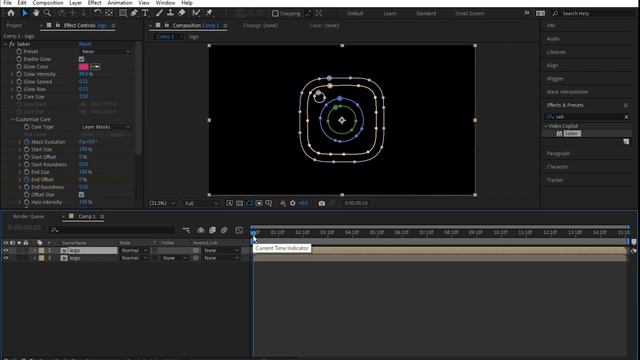Viewport: 640px width, 360px height.
Task: Collapse the Customize Core group
Action: [x=13, y=120]
